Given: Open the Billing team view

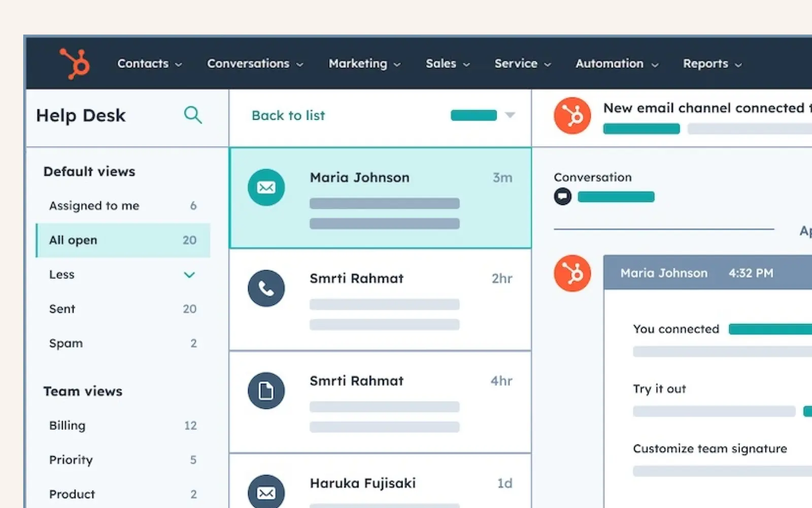Looking at the screenshot, I should 123,426.
